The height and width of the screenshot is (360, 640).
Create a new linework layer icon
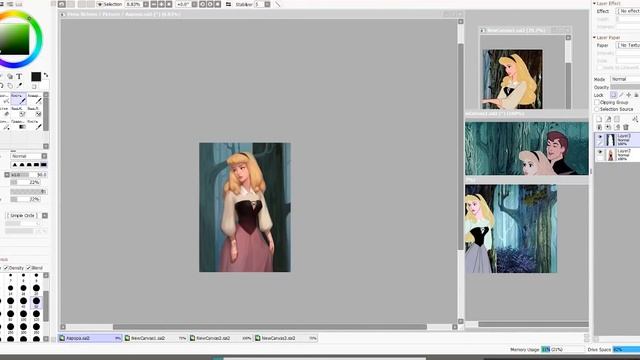coord(608,119)
